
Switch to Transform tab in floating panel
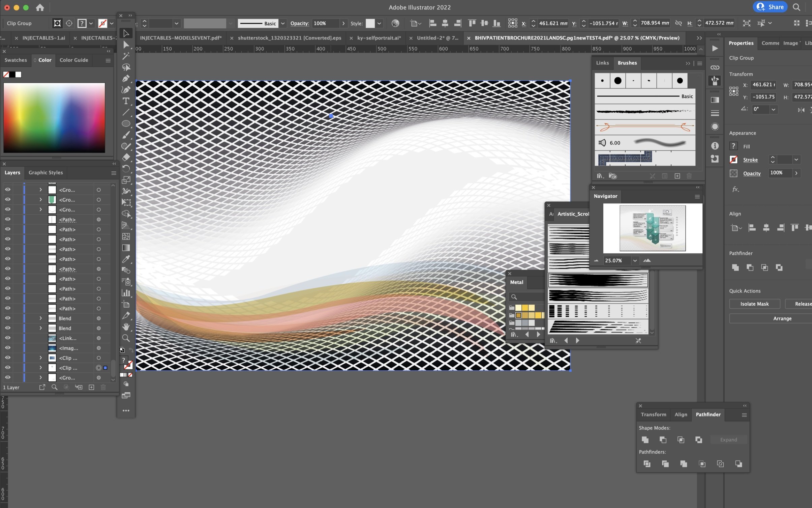(x=653, y=414)
